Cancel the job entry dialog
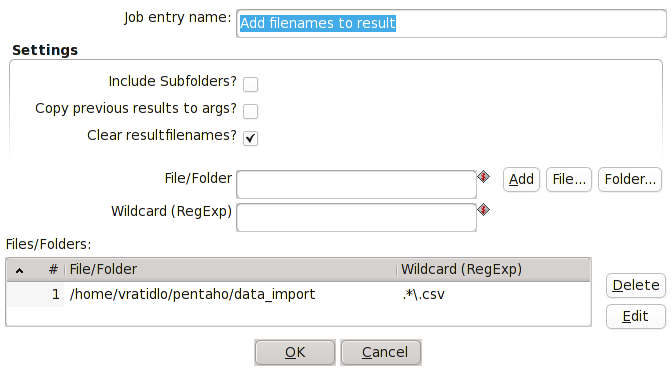The height and width of the screenshot is (382, 672). [381, 352]
